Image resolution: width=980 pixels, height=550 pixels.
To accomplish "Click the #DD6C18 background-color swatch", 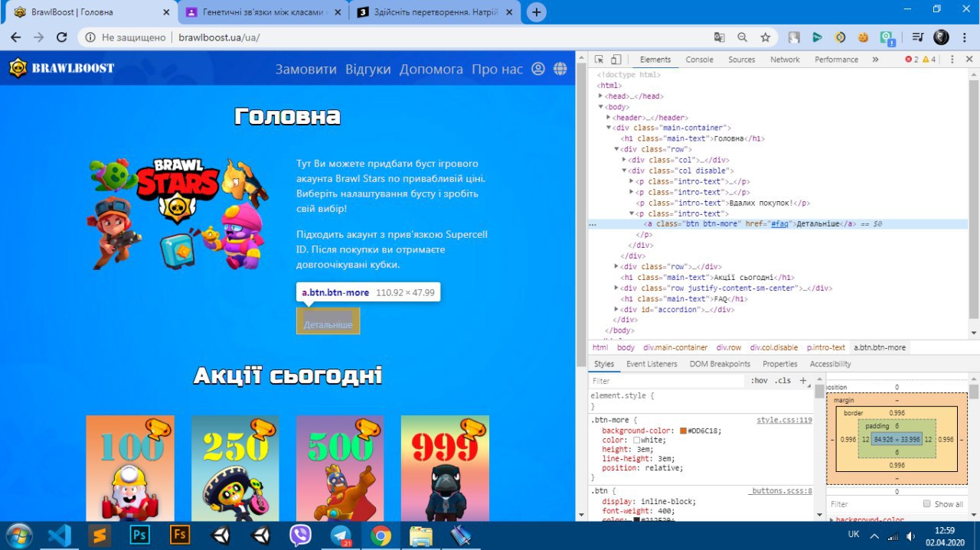I will pyautogui.click(x=682, y=431).
